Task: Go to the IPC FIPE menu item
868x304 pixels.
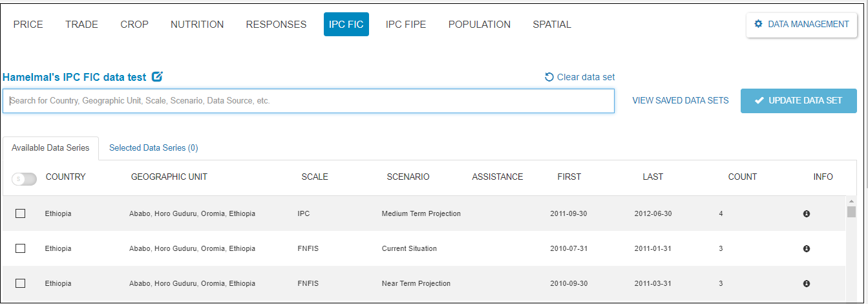Action: 406,25
